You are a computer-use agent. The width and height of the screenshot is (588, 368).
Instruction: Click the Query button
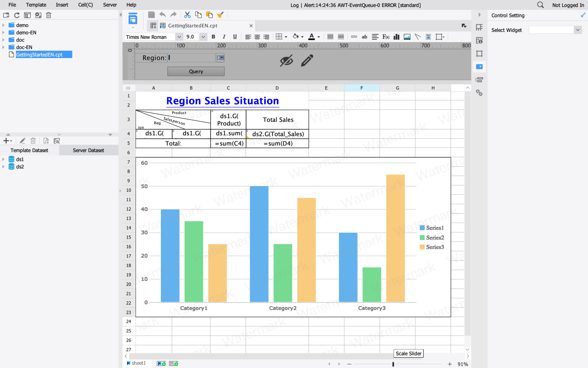tap(196, 71)
